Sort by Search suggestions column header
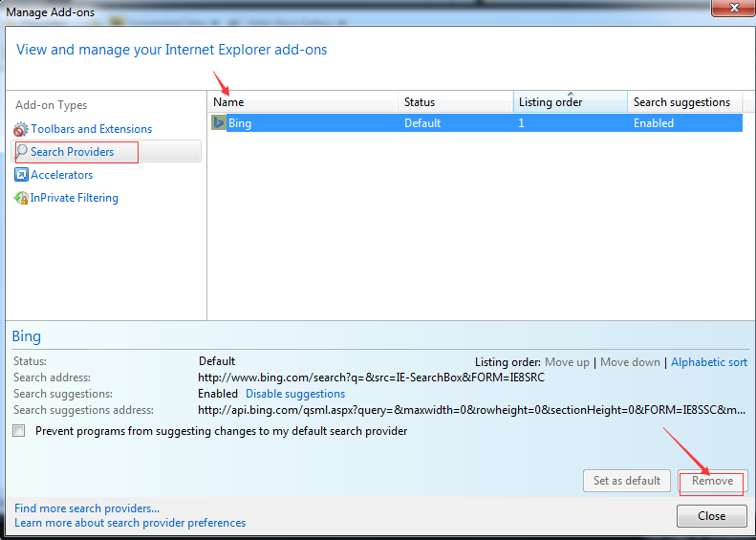756x540 pixels. [x=685, y=101]
